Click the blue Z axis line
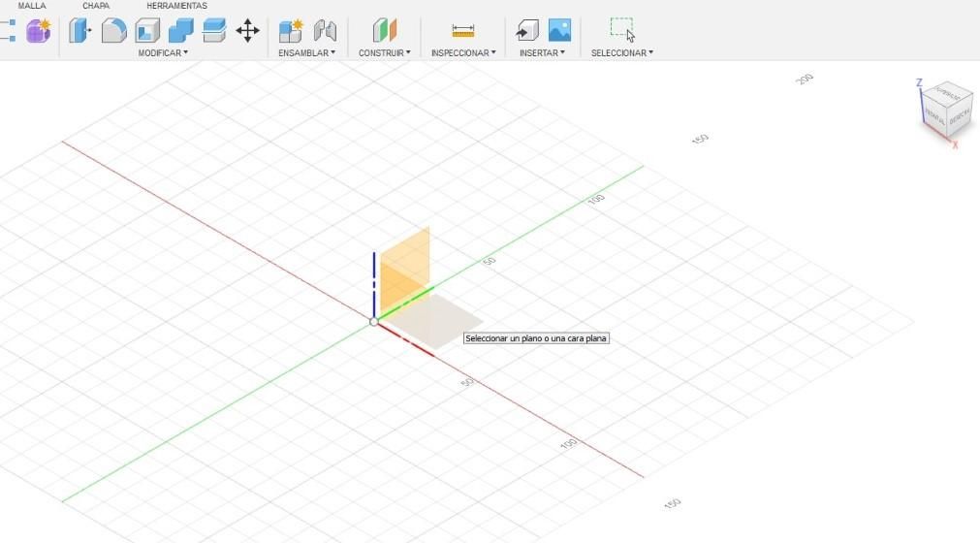980x543 pixels. (x=374, y=284)
